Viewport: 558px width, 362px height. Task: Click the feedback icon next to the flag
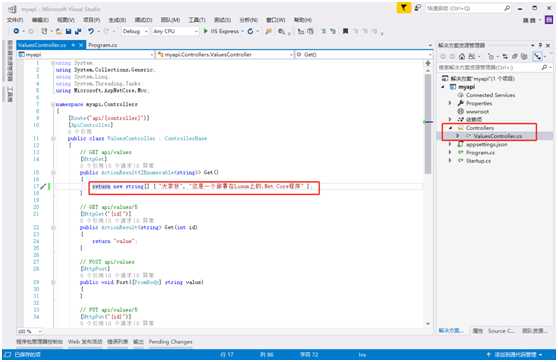point(417,7)
